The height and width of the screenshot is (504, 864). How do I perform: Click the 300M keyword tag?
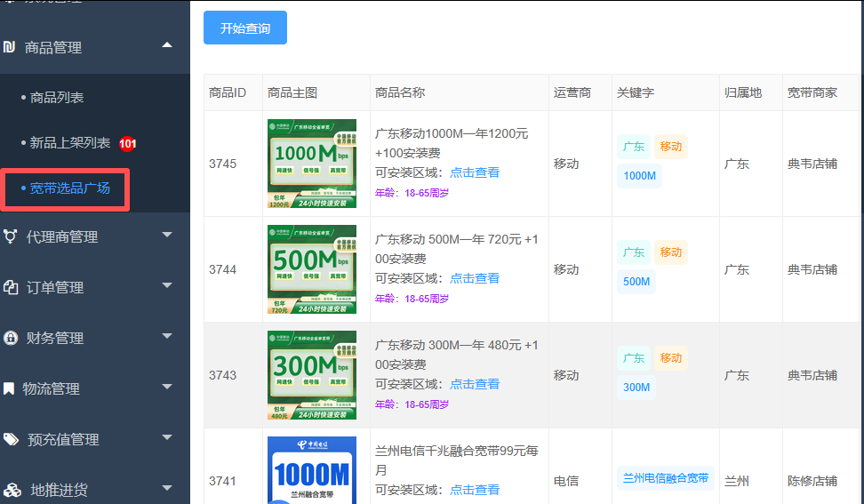[636, 388]
